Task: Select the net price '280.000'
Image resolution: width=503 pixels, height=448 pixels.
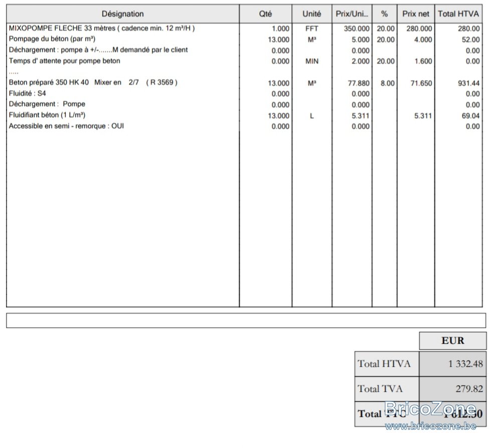Action: (419, 29)
